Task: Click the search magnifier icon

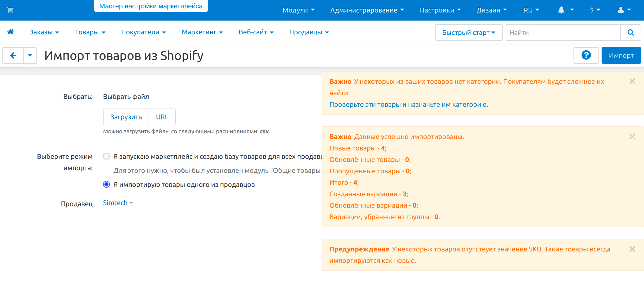Action: [630, 33]
